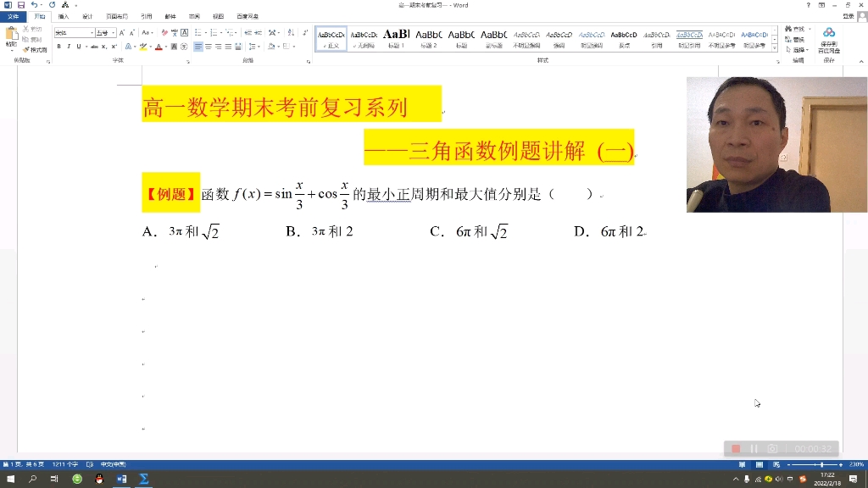The height and width of the screenshot is (488, 868).
Task: Toggle bold formatting
Action: tap(58, 47)
